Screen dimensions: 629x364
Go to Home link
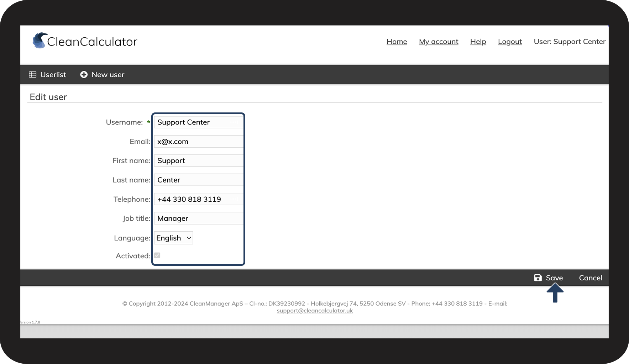coord(397,42)
